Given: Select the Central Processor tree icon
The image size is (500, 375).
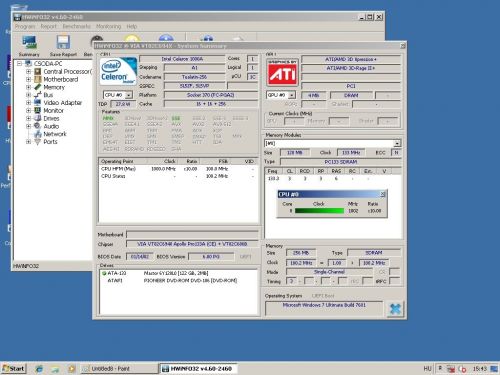Looking at the screenshot, I should click(x=38, y=72).
